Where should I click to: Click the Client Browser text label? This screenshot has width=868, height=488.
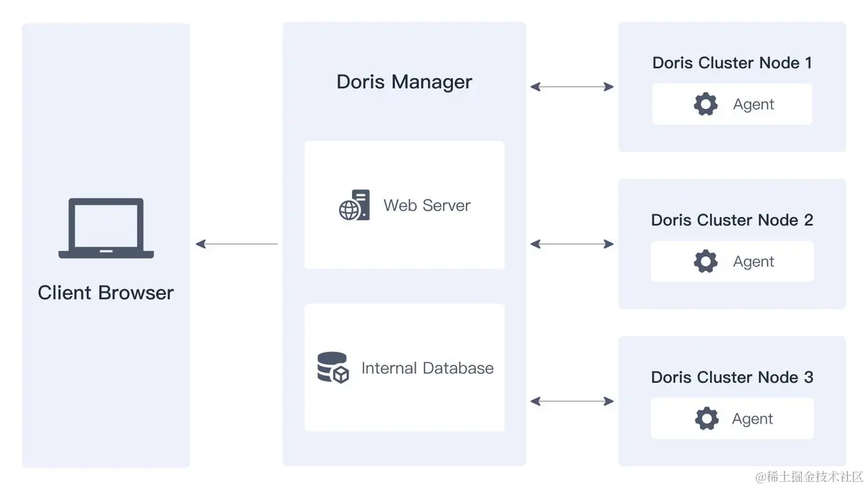point(105,292)
